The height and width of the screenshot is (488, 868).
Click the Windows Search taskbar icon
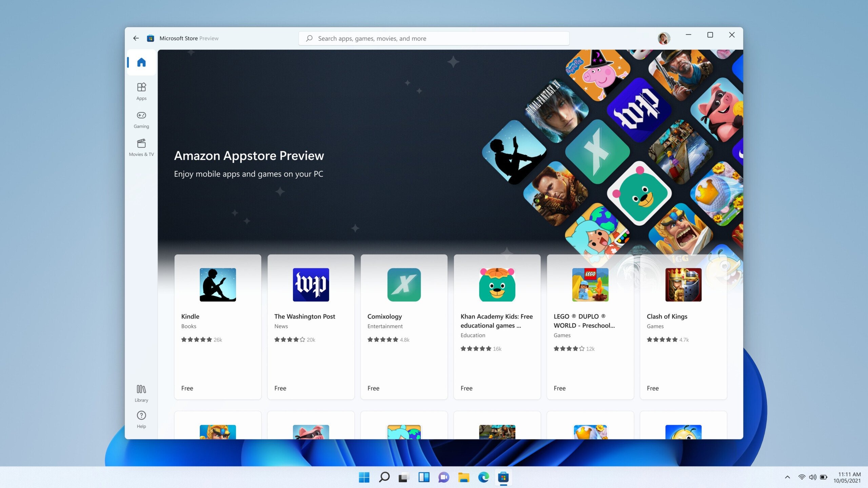pyautogui.click(x=384, y=477)
